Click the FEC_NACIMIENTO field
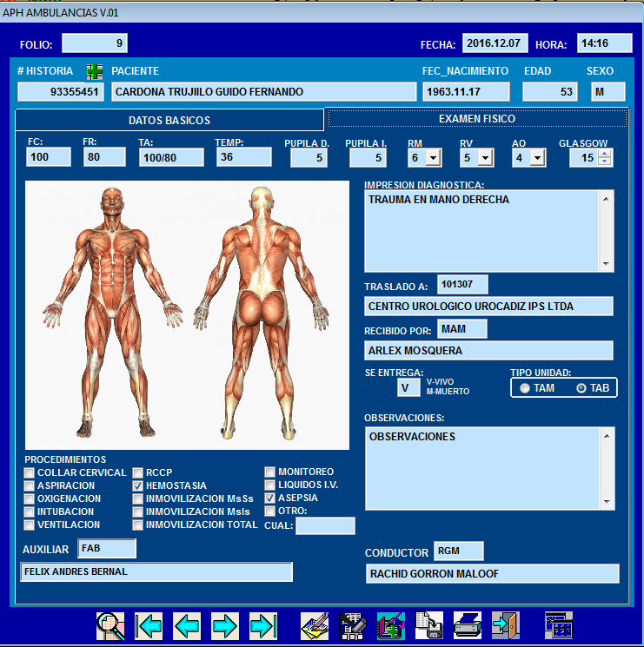Viewport: 644px width, 647px height. pos(466,91)
